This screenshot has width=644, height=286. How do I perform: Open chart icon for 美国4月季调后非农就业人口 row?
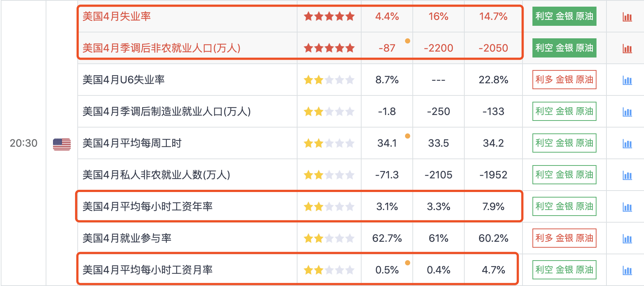click(x=627, y=49)
